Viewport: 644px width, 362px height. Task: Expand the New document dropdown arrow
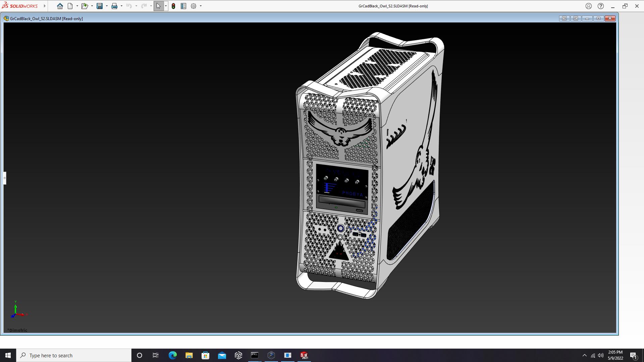(x=77, y=6)
